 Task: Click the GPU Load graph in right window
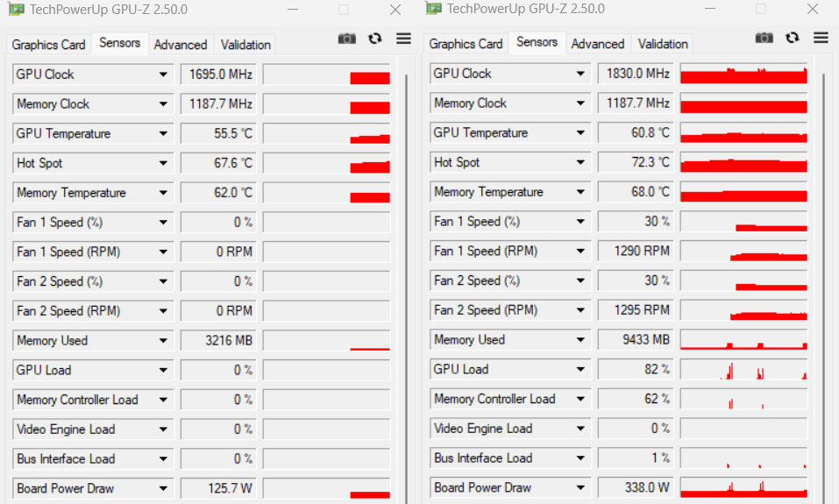click(x=743, y=369)
